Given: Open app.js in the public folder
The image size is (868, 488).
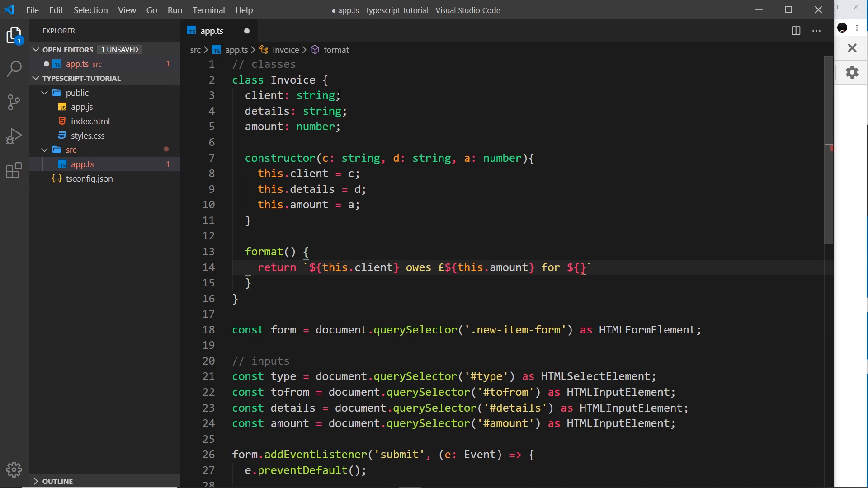Looking at the screenshot, I should tap(82, 107).
